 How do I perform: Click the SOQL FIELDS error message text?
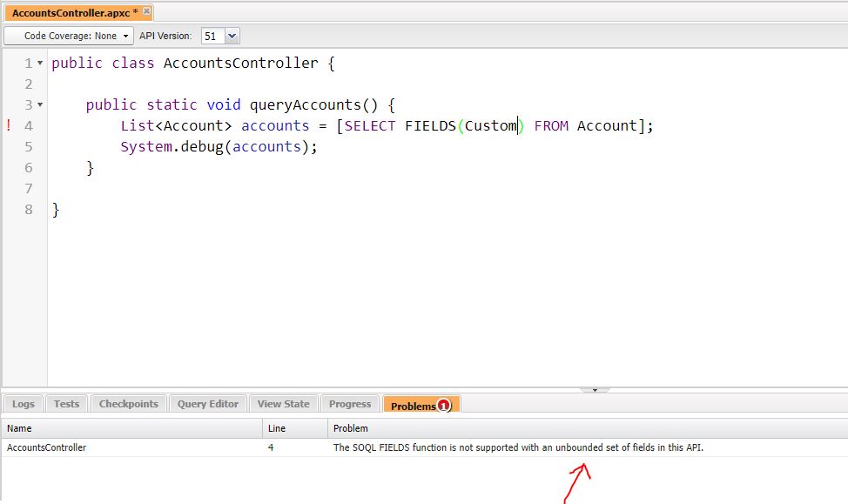click(x=518, y=447)
